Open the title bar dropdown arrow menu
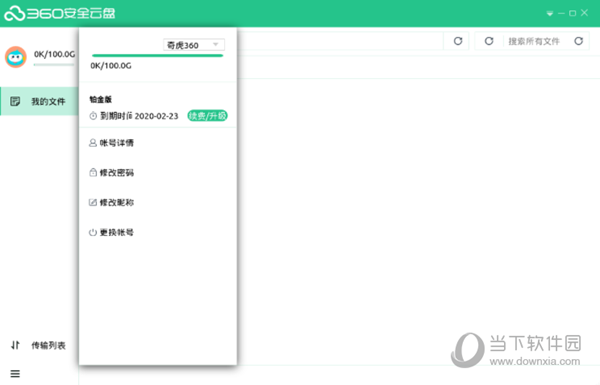The width and height of the screenshot is (600, 385). tap(550, 14)
